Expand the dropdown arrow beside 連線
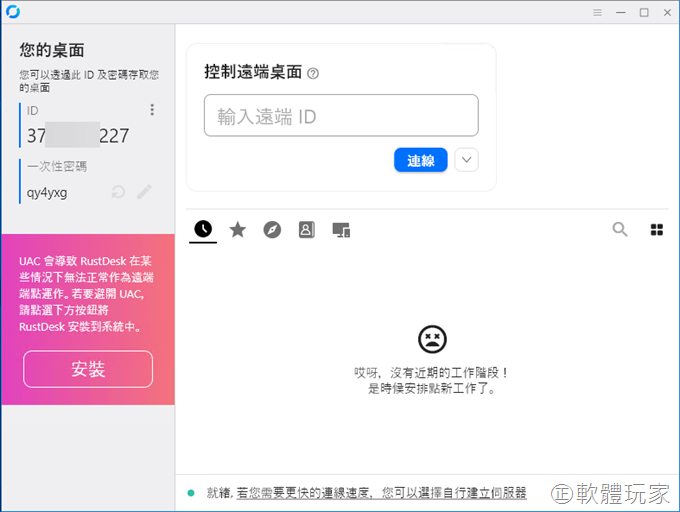This screenshot has width=680, height=512. click(466, 160)
